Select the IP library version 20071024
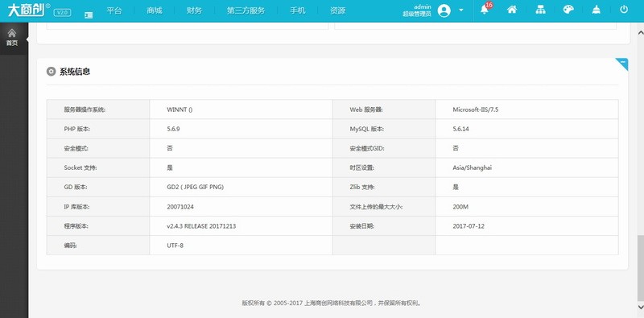Screen dimensions: 644x318 [x=180, y=207]
